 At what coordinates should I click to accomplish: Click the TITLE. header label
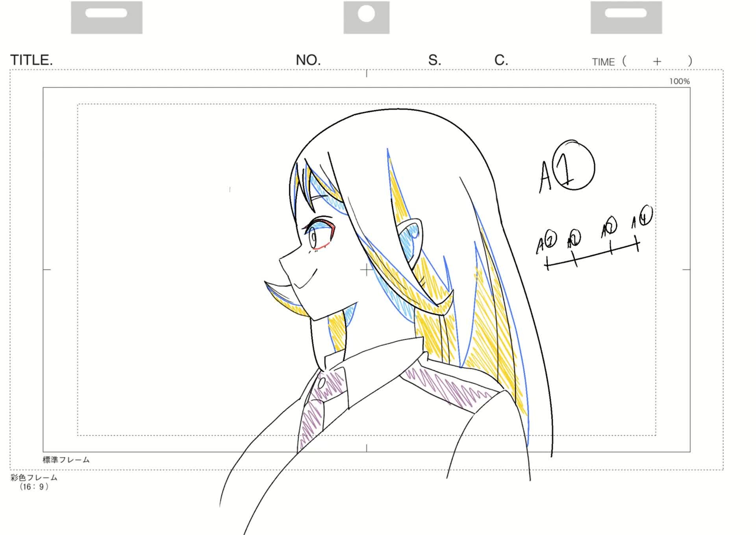[x=31, y=60]
